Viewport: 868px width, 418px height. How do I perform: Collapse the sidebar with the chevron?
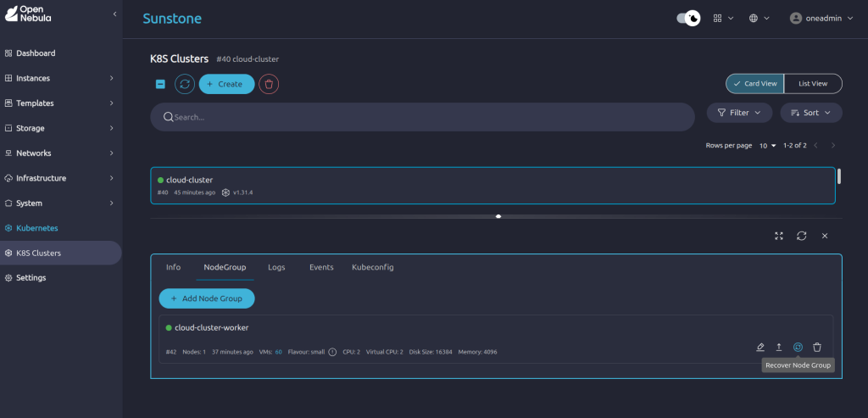tap(114, 14)
